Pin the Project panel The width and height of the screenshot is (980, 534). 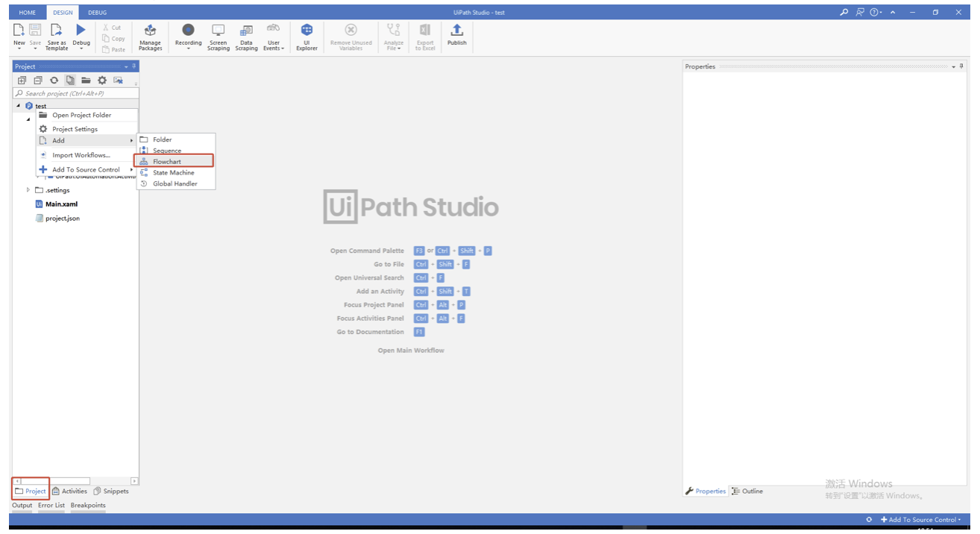pos(134,66)
